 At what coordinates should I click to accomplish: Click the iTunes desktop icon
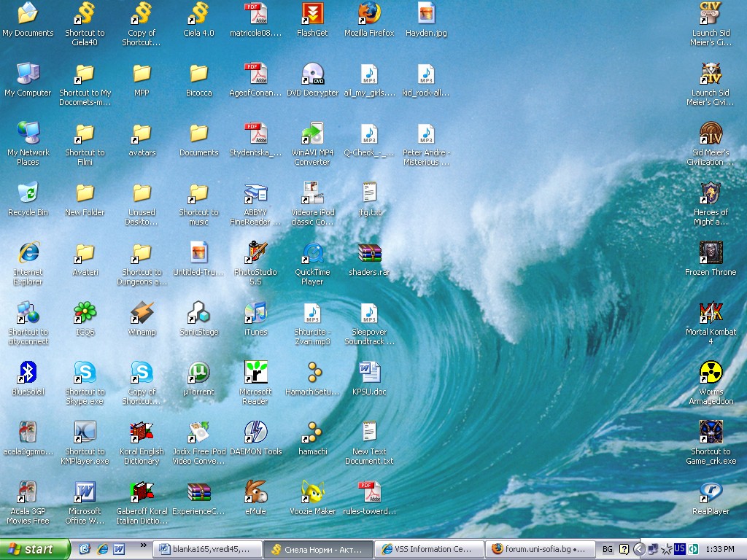click(255, 313)
